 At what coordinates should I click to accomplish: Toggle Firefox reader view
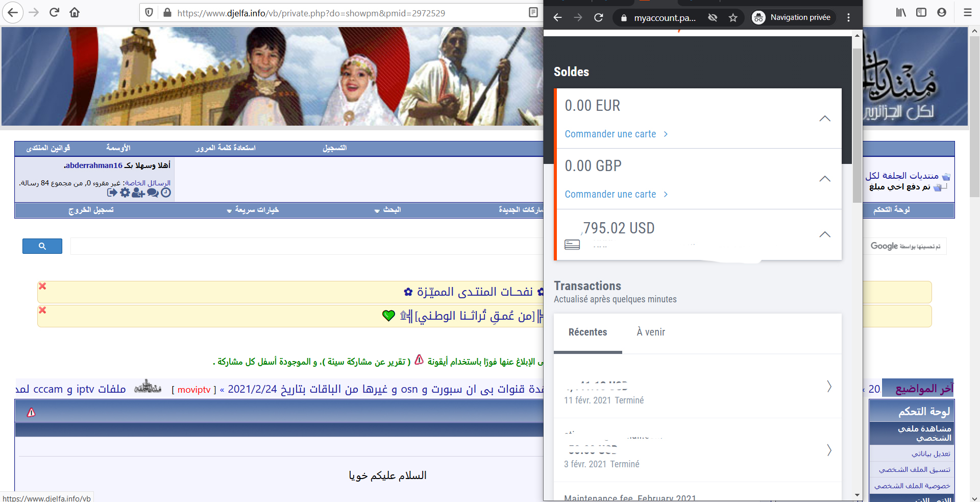click(533, 13)
